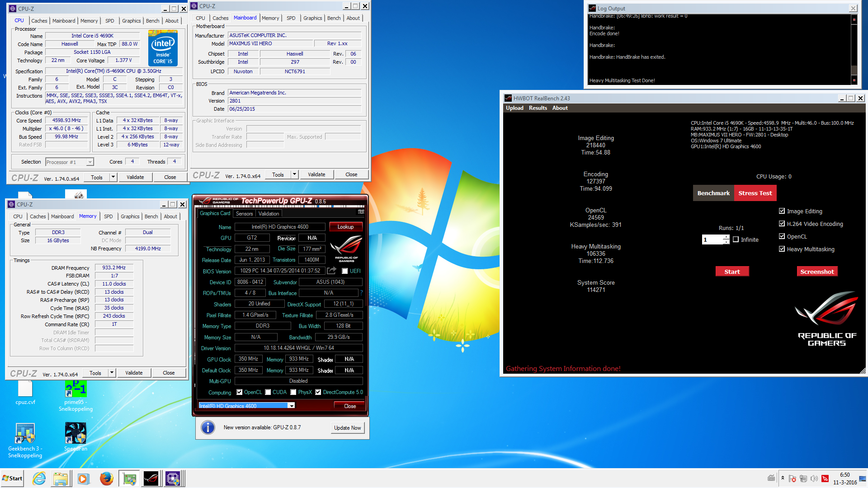Click the Bus Interface question mark in GPU-Z
Image resolution: width=868 pixels, height=488 pixels.
(x=361, y=293)
